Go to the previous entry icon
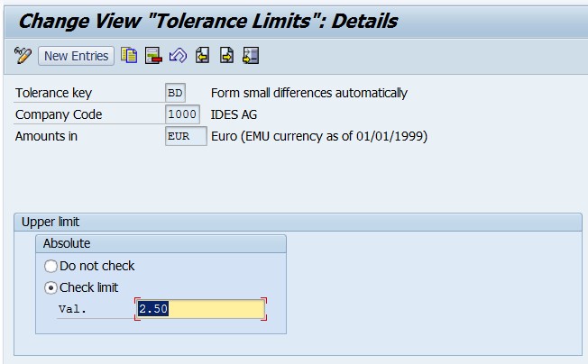Image resolution: width=588 pixels, height=364 pixels. pos(203,56)
